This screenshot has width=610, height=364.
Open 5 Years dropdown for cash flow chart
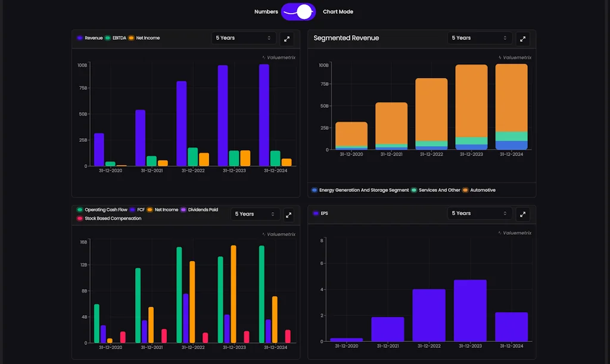click(255, 214)
